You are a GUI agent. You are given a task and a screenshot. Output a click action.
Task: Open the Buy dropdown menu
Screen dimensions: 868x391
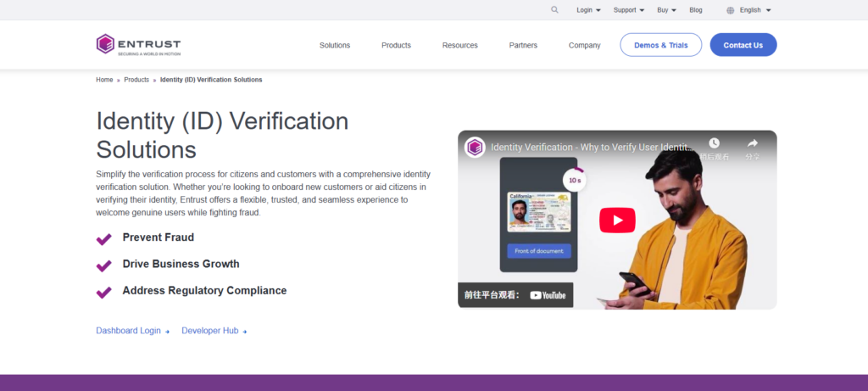tap(667, 10)
